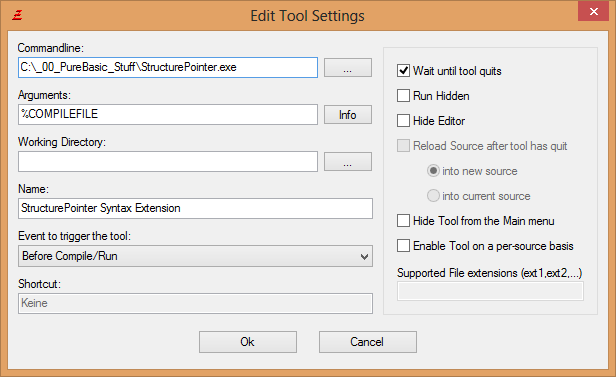Viewport: 616px width, 377px height.
Task: Browse for the commandline executable file
Action: tap(348, 68)
